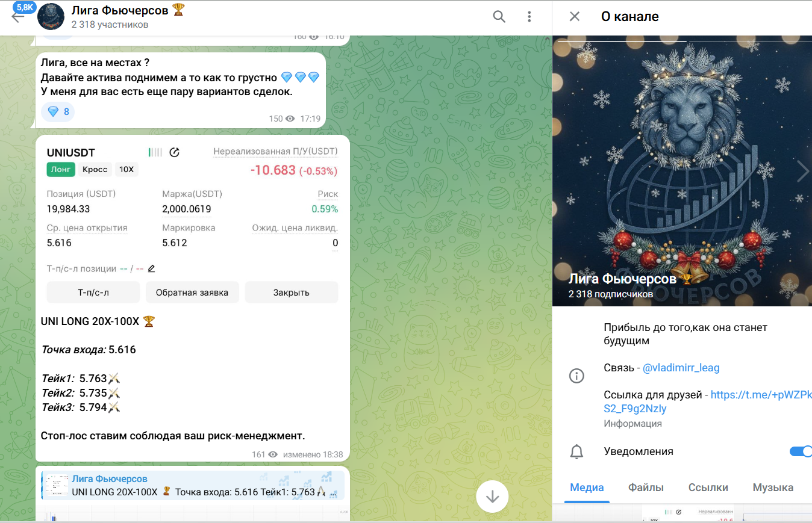
Task: Open the chat search magnifier icon
Action: 499,17
